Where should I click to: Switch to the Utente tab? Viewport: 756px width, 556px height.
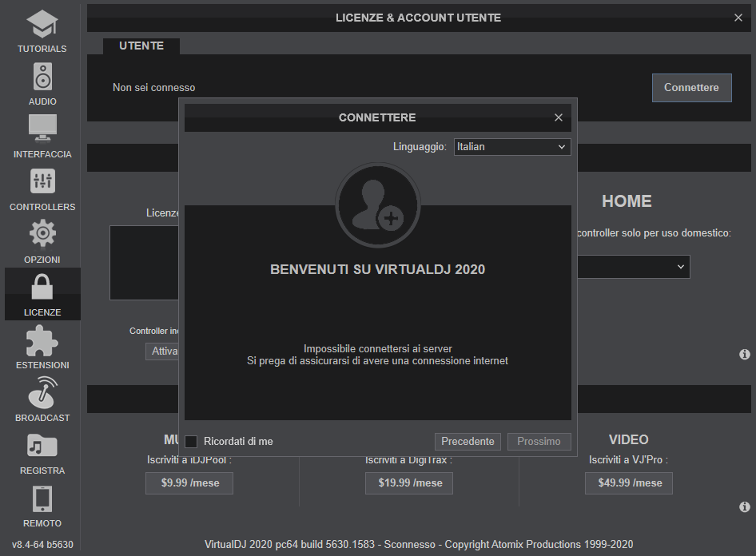[x=141, y=46]
